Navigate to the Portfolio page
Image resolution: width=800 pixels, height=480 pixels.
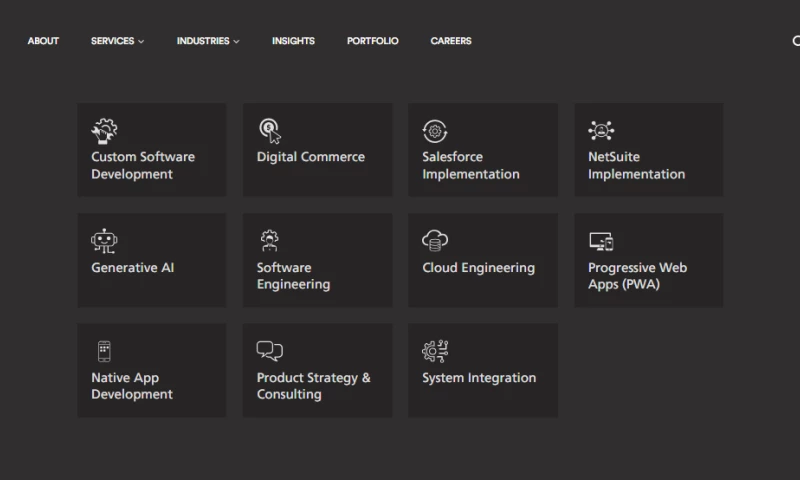click(372, 41)
